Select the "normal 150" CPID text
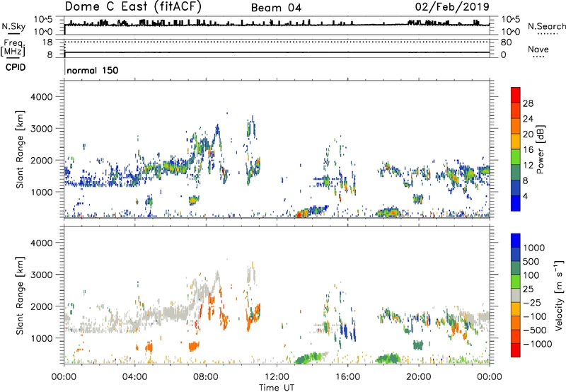The height and width of the screenshot is (392, 566). (x=93, y=70)
